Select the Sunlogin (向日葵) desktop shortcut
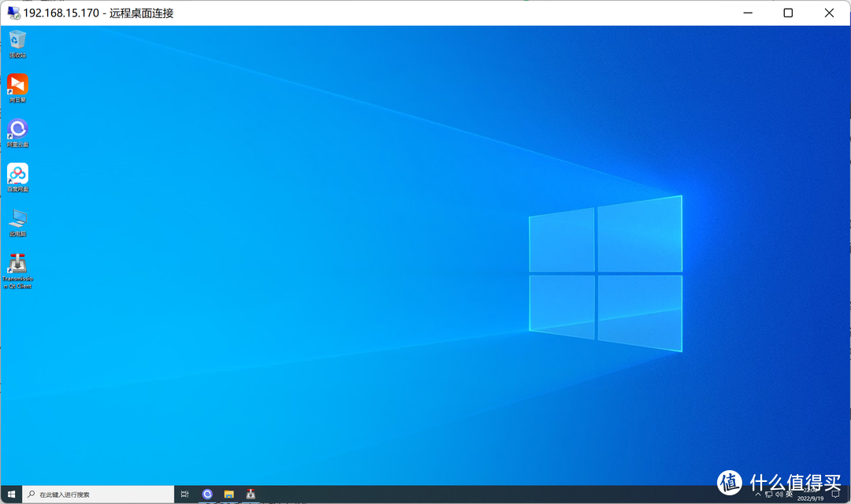The height and width of the screenshot is (504, 851). coord(17,88)
